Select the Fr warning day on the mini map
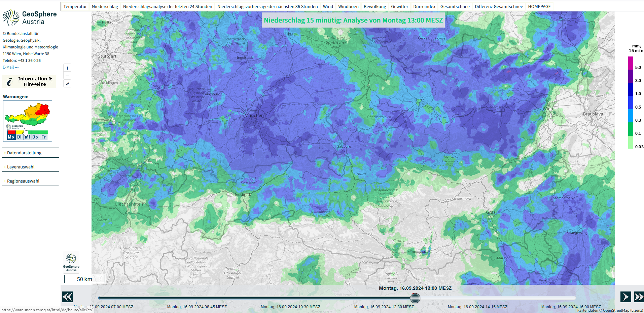 pyautogui.click(x=44, y=137)
